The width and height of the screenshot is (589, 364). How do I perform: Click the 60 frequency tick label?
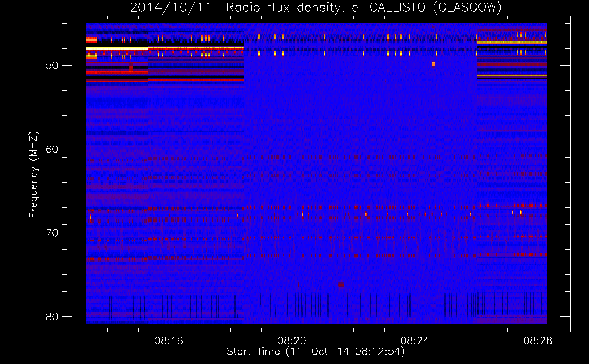pos(52,149)
